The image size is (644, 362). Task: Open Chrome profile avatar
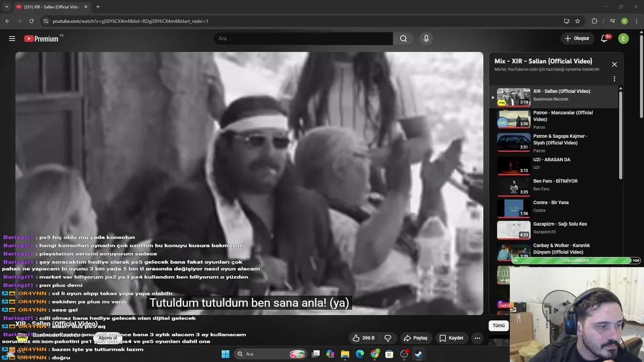(x=624, y=21)
